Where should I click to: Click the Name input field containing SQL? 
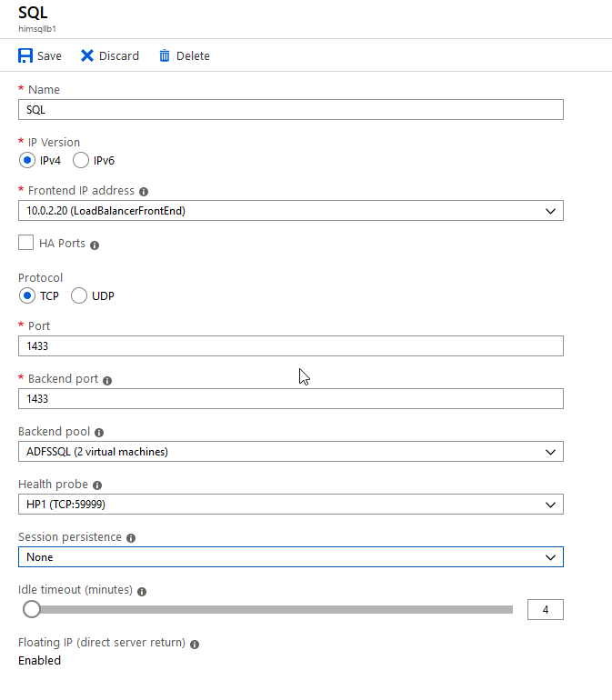291,110
